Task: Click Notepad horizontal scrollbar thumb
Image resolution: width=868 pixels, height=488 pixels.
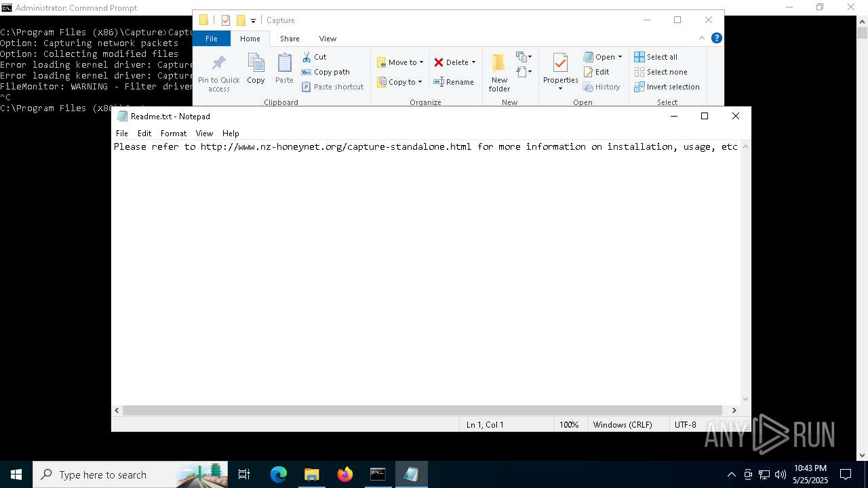Action: tap(422, 410)
